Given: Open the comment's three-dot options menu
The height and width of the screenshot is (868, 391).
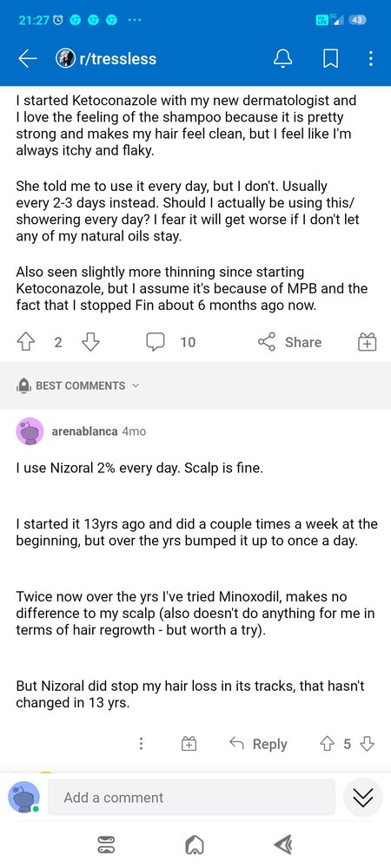Looking at the screenshot, I should 142,744.
